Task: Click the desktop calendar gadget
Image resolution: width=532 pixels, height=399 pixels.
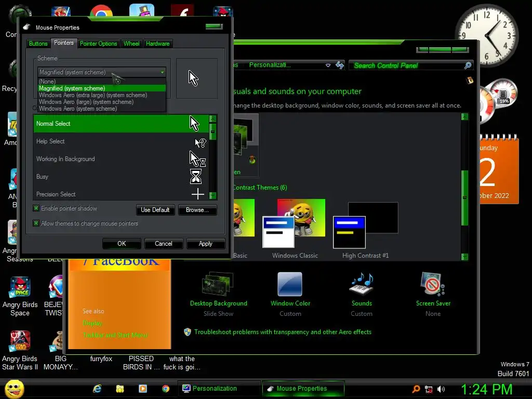Action: click(499, 170)
